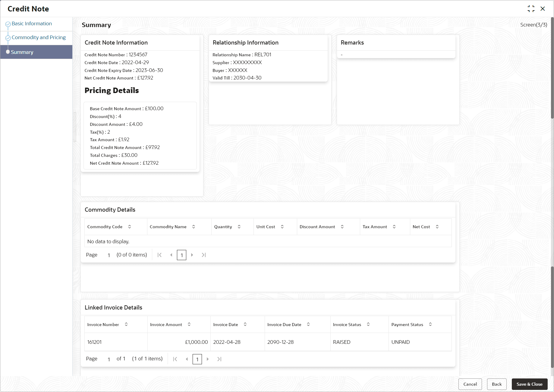The height and width of the screenshot is (392, 554).
Task: Sort by Invoice Amount column
Action: click(189, 324)
